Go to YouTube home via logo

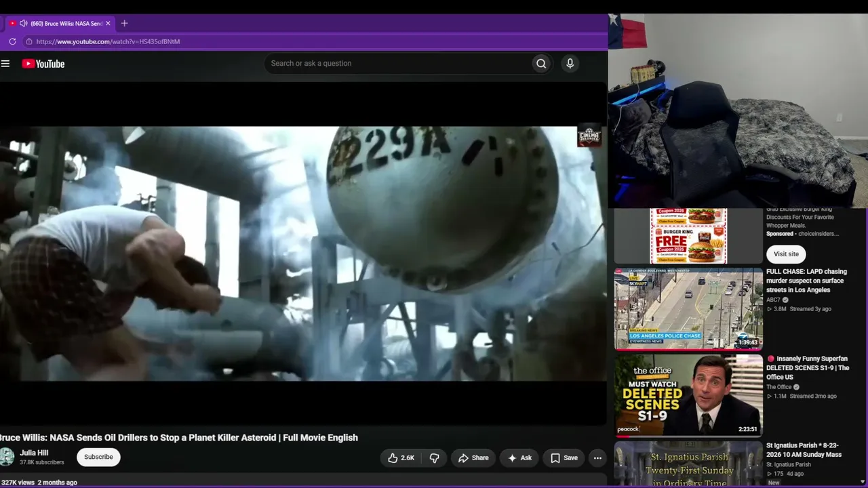[x=43, y=64]
